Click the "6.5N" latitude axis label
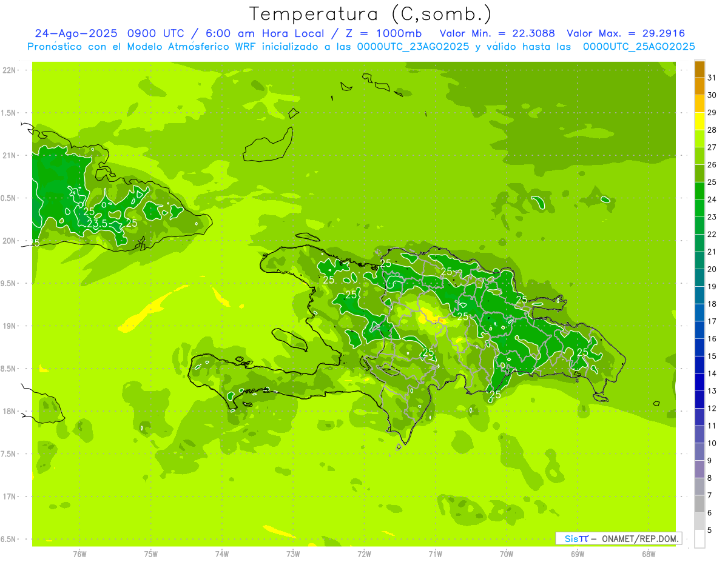 coord(8,539)
